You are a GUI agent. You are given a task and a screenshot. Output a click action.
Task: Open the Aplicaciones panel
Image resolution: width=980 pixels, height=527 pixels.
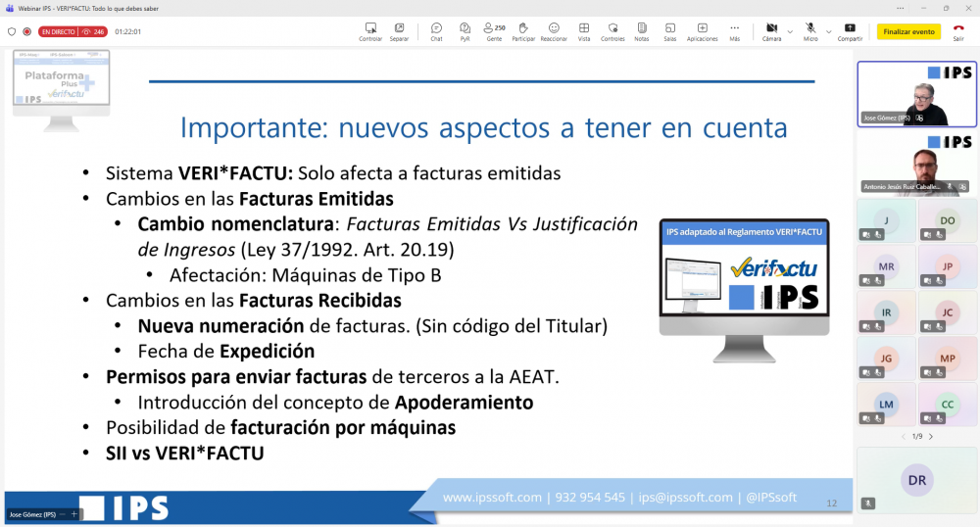[x=702, y=30]
